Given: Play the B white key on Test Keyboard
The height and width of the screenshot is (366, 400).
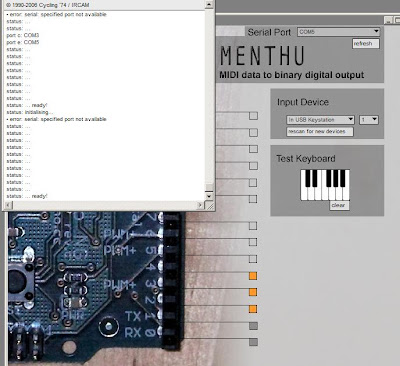Looking at the screenshot, I should click(x=346, y=193).
